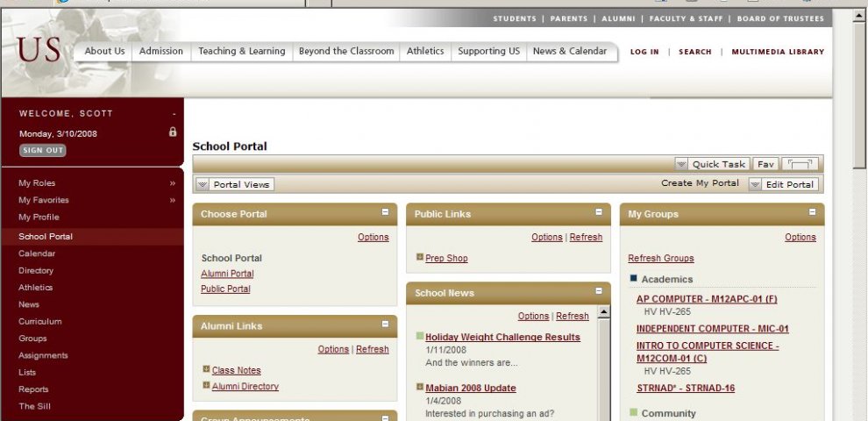Click the Sign Out button
Screen dimensions: 868x421
(x=43, y=150)
